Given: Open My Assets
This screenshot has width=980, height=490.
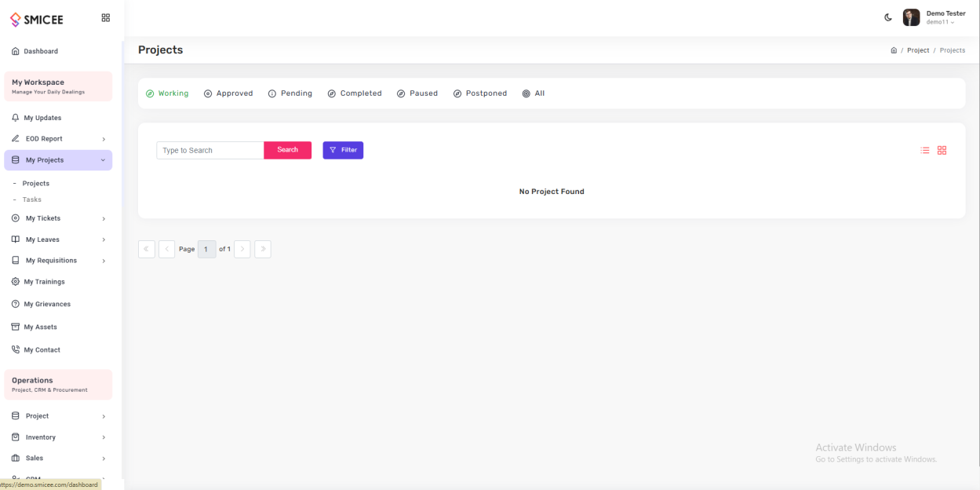Looking at the screenshot, I should point(40,327).
